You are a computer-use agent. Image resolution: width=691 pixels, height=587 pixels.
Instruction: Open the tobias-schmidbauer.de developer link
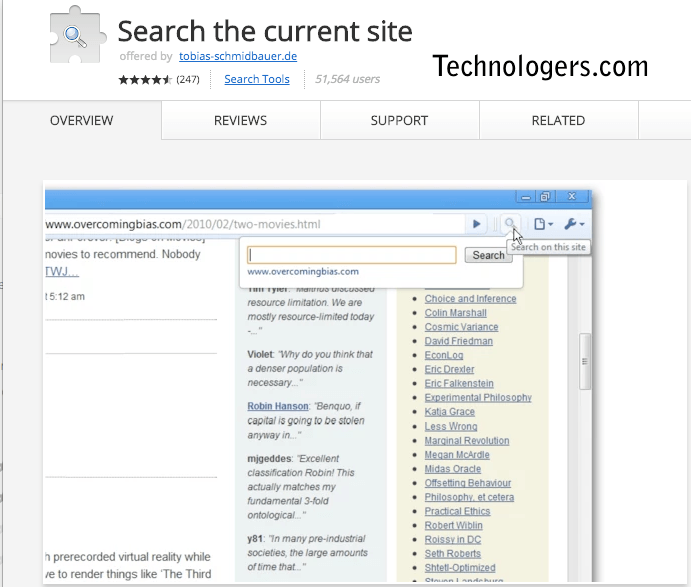238,56
